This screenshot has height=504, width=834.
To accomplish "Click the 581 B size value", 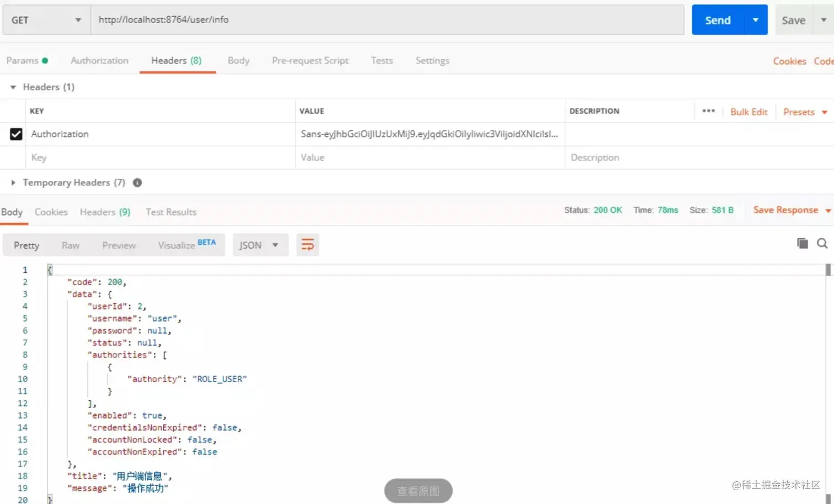I will tap(723, 210).
